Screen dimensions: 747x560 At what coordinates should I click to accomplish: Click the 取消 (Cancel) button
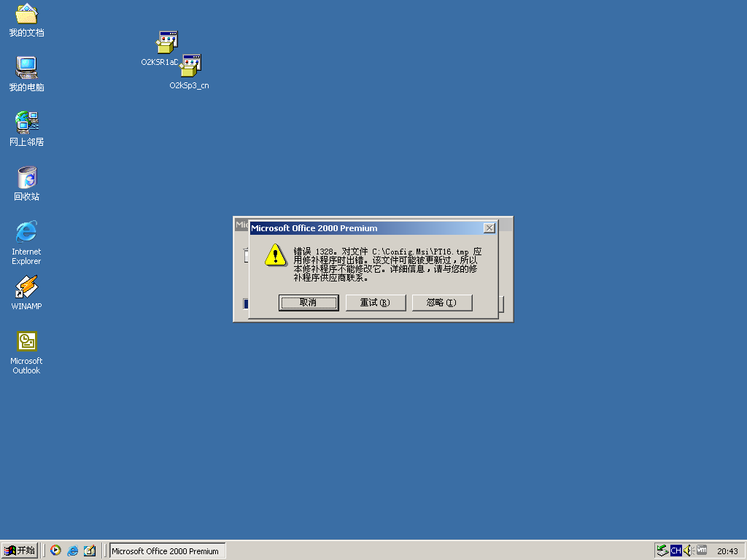[309, 303]
